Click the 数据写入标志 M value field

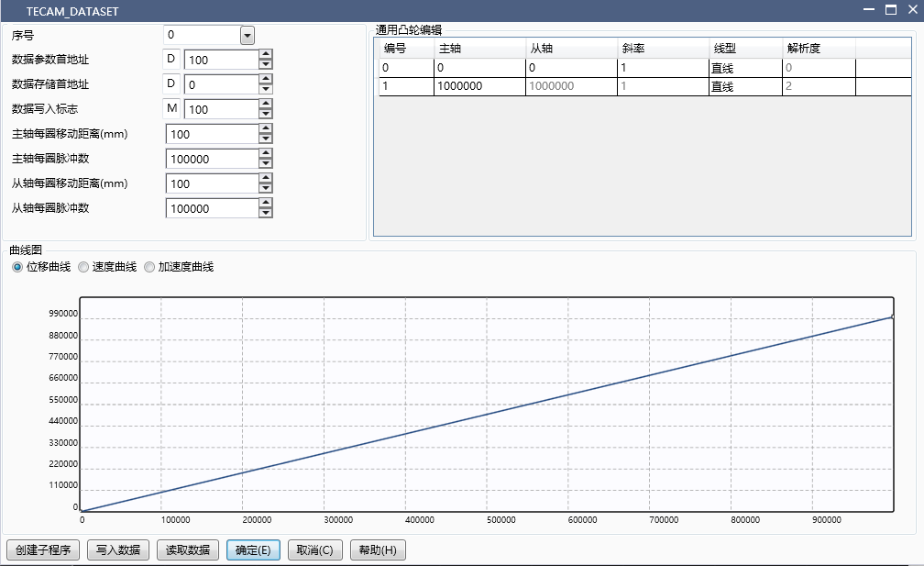[x=220, y=108]
